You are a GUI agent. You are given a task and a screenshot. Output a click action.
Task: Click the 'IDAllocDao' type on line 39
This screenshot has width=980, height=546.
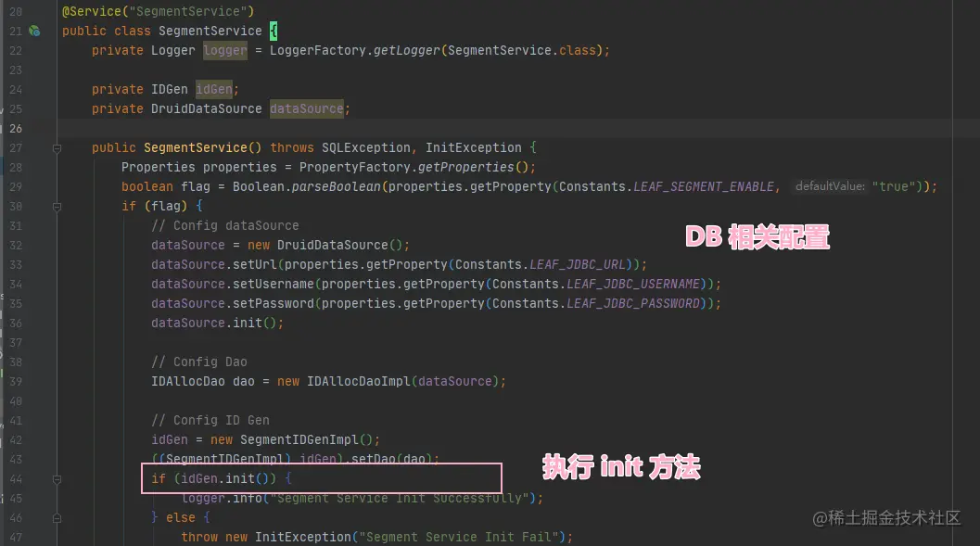pyautogui.click(x=188, y=381)
